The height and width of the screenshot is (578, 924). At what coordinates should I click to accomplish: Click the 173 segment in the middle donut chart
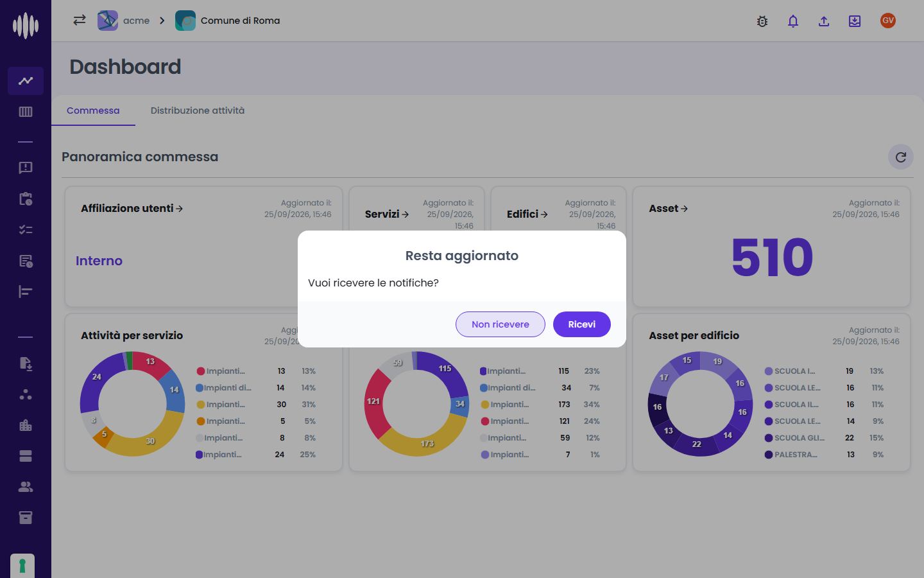[427, 444]
